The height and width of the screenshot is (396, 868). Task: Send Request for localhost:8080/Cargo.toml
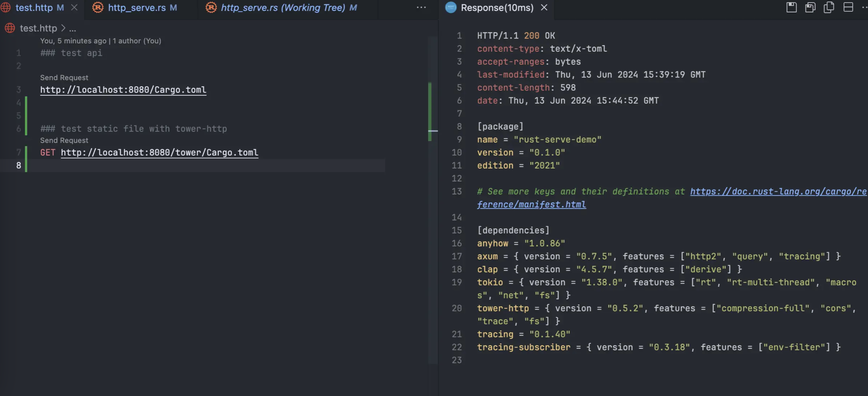tap(64, 77)
